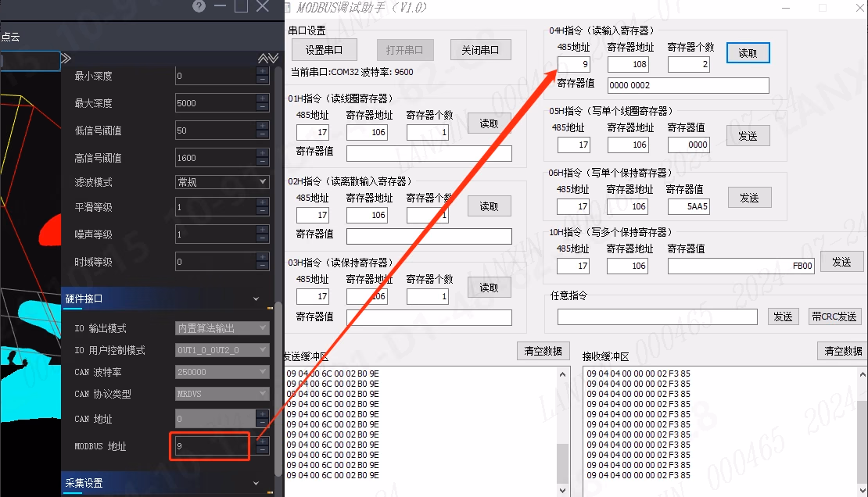Expand panel with the double chevron arrow

coord(66,58)
